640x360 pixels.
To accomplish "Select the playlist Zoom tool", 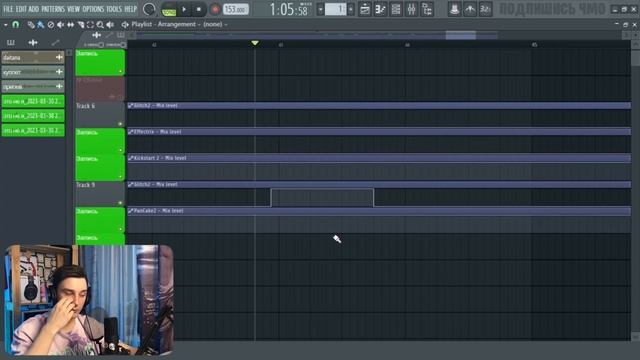I will 100,25.
